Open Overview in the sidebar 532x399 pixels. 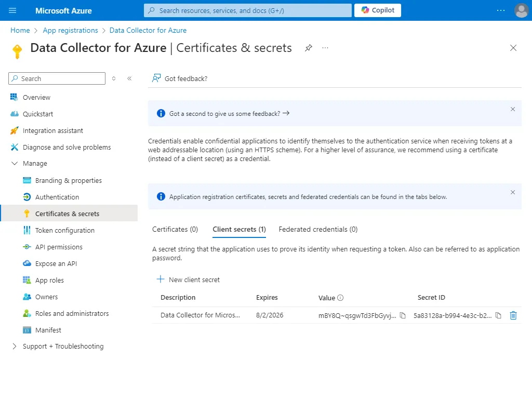pyautogui.click(x=36, y=97)
